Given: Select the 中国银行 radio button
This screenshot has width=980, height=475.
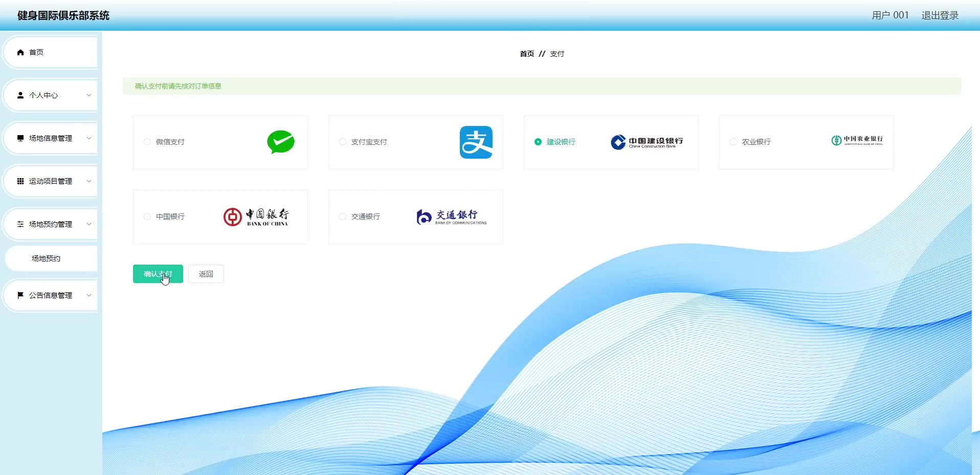Looking at the screenshot, I should 147,217.
